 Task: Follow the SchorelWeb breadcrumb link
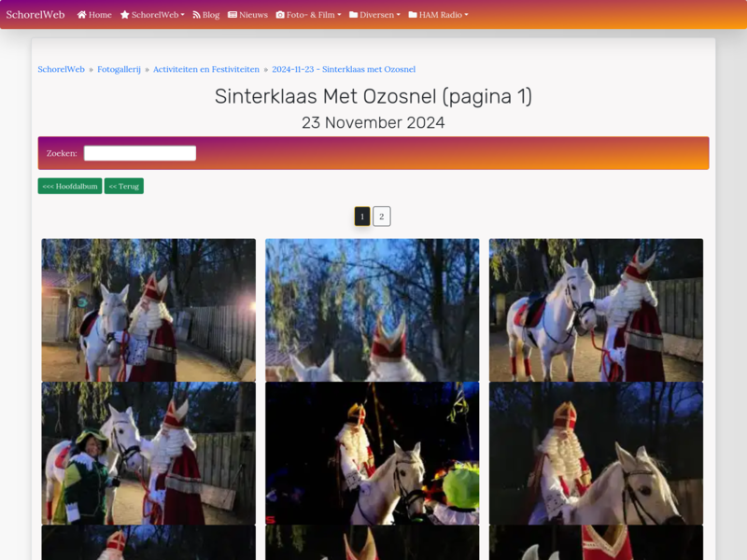pos(61,69)
